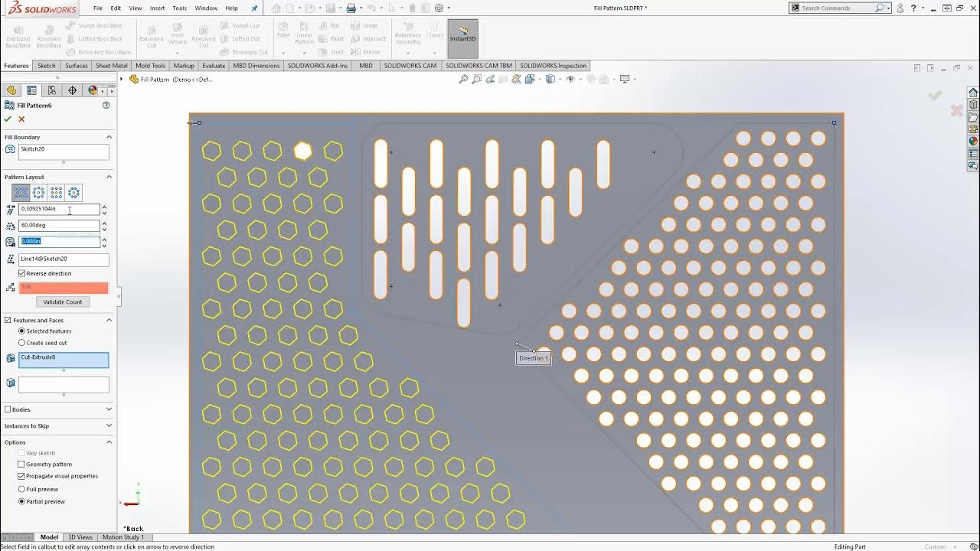Viewport: 980px width, 551px height.
Task: Select the Create seed cut radio button
Action: pos(21,343)
